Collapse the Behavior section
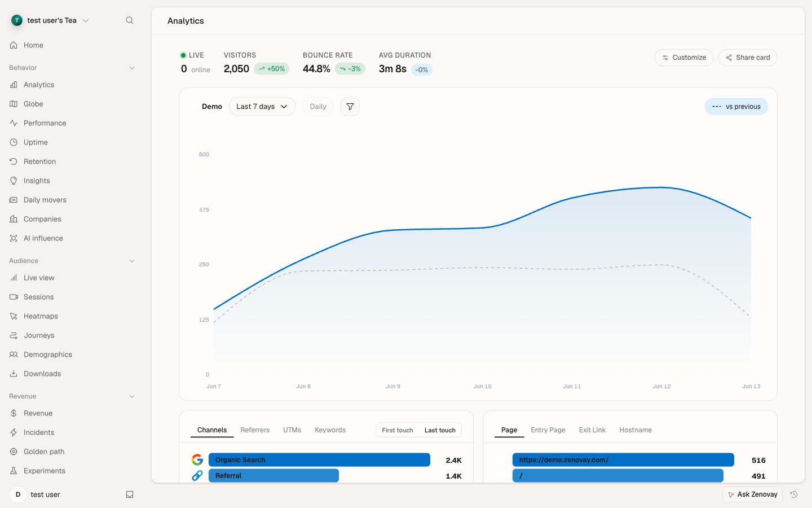The image size is (812, 508). click(x=132, y=68)
